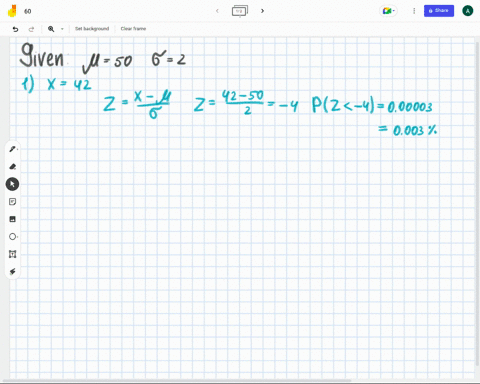Redo the last action

pyautogui.click(x=31, y=29)
